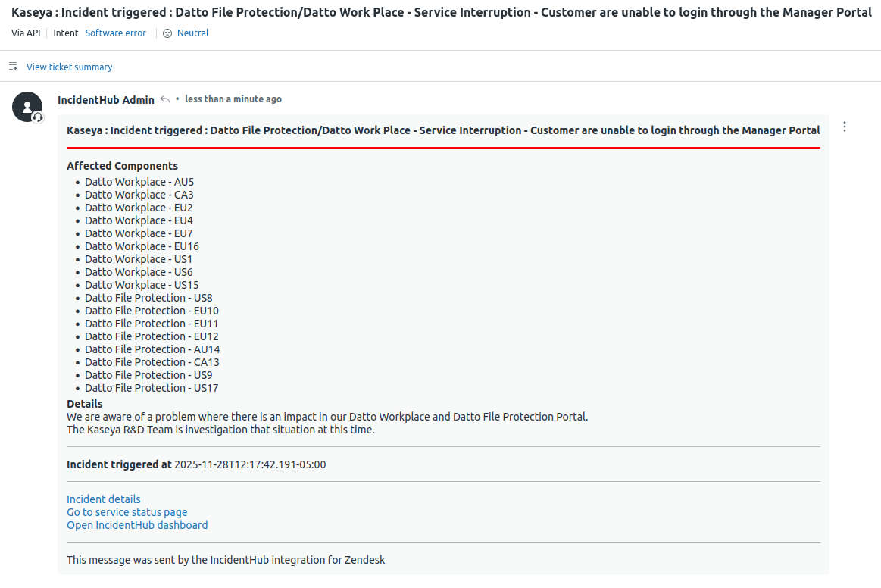Image resolution: width=881 pixels, height=588 pixels.
Task: Click the neutral sentiment face icon
Action: [x=167, y=33]
